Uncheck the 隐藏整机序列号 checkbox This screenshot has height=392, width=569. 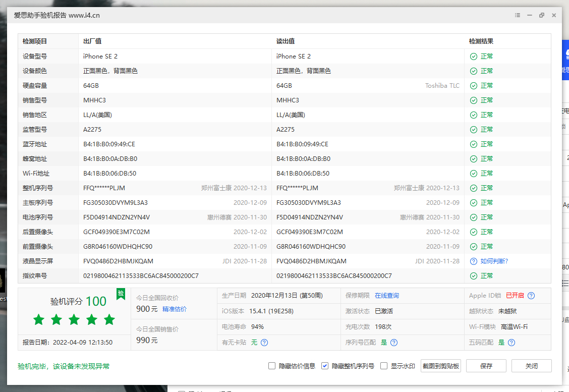coord(325,366)
